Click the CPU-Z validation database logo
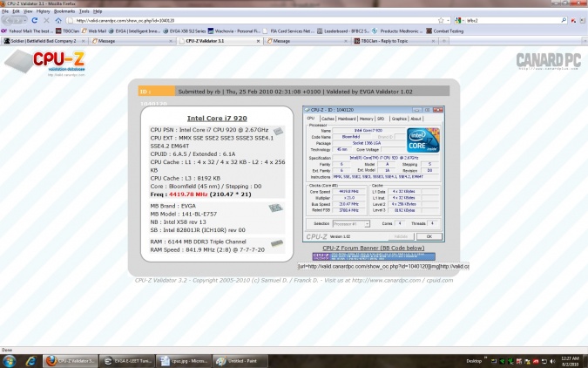 pos(45,62)
